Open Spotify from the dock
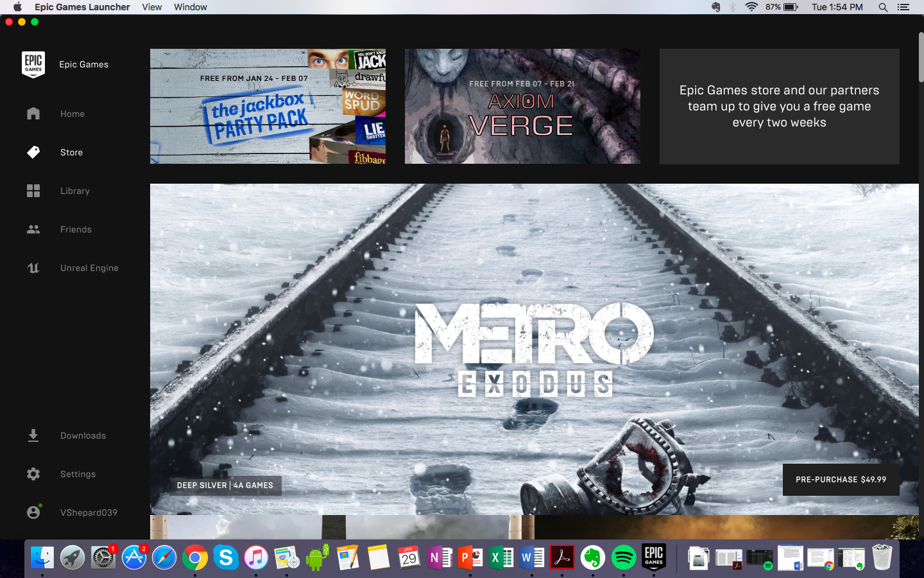 [x=623, y=557]
